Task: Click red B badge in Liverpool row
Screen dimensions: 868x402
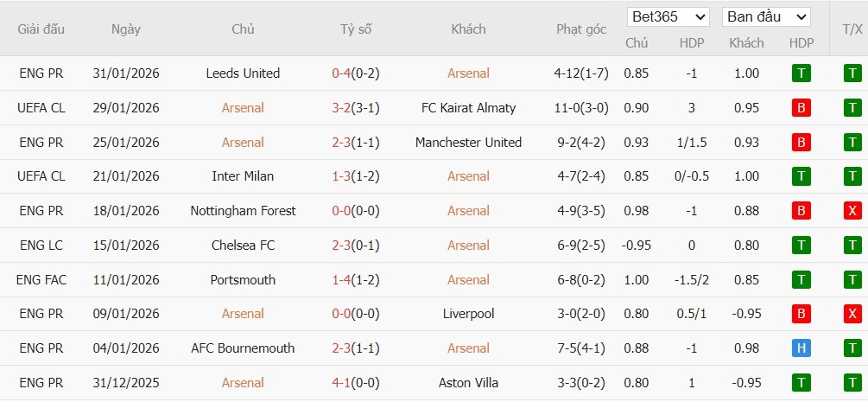Action: (801, 314)
